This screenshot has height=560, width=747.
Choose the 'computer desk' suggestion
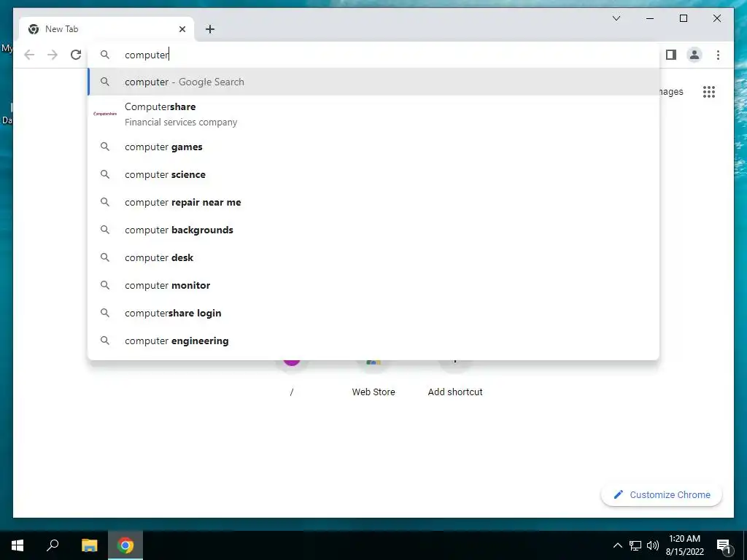[374, 257]
